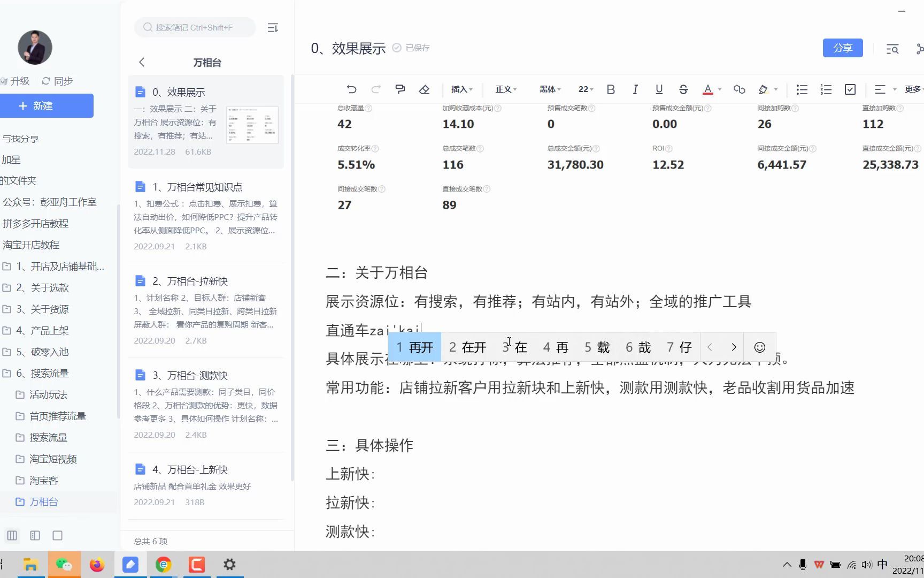
Task: Open the note 2、万相台-拉新快
Action: click(x=206, y=310)
